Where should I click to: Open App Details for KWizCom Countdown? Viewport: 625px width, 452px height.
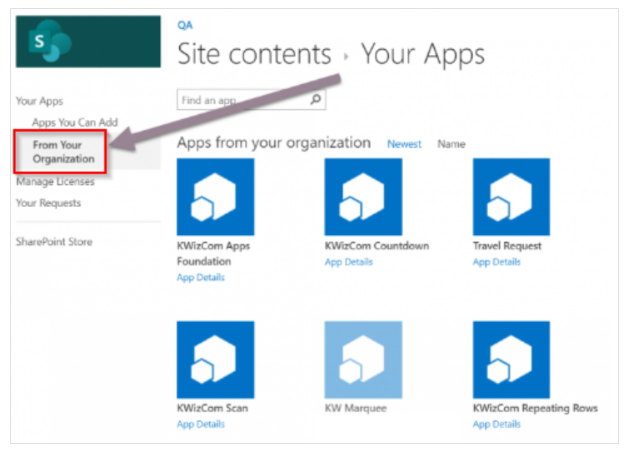tap(349, 262)
